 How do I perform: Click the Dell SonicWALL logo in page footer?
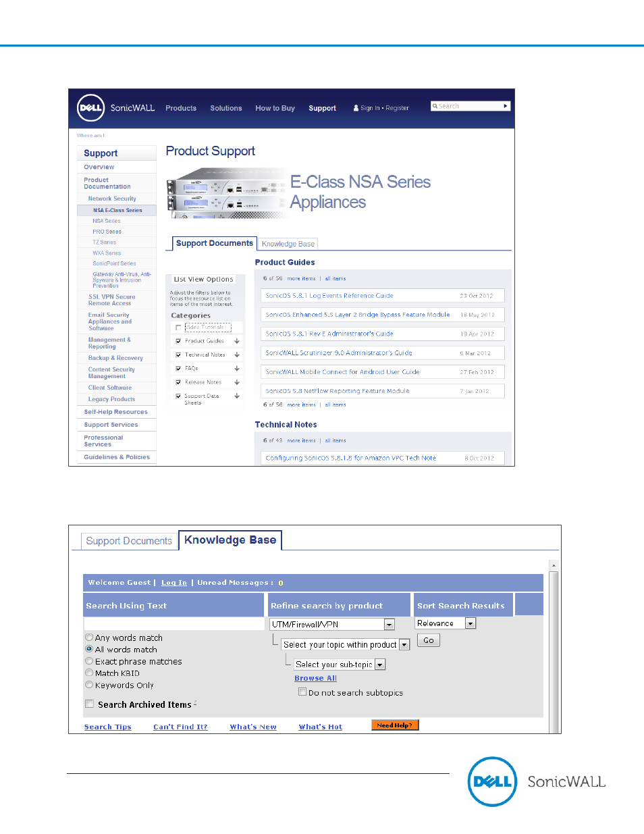(x=537, y=781)
